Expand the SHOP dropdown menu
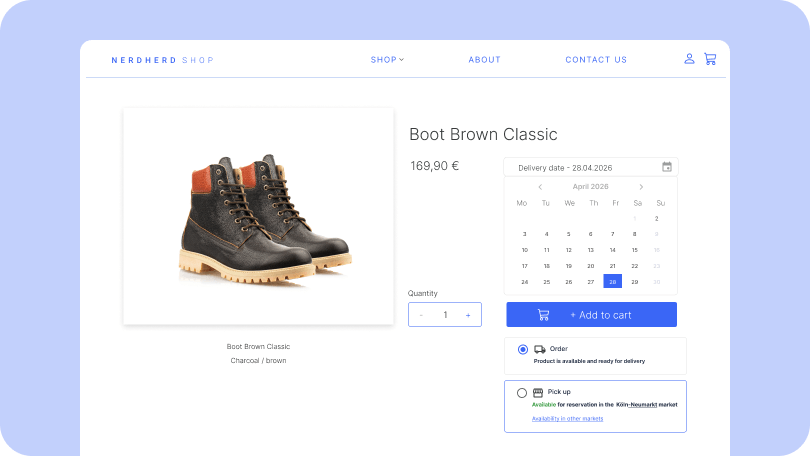Screen dimensions: 810x456 [387, 60]
